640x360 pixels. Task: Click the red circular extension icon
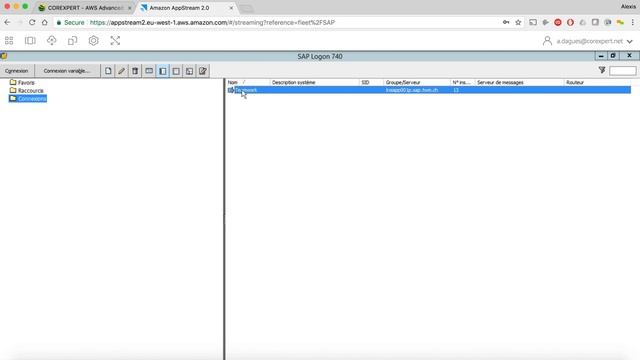pyautogui.click(x=558, y=22)
